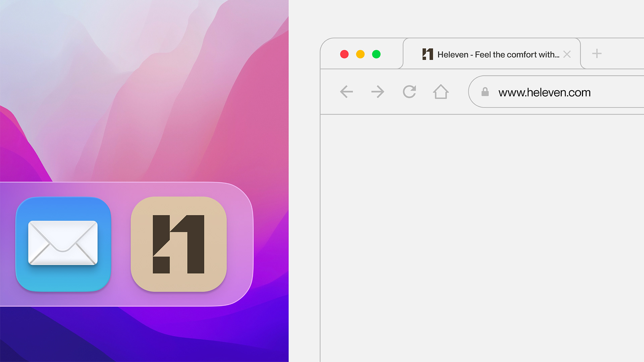This screenshot has width=644, height=362.
Task: Minimize the window using the yellow button
Action: coord(360,54)
